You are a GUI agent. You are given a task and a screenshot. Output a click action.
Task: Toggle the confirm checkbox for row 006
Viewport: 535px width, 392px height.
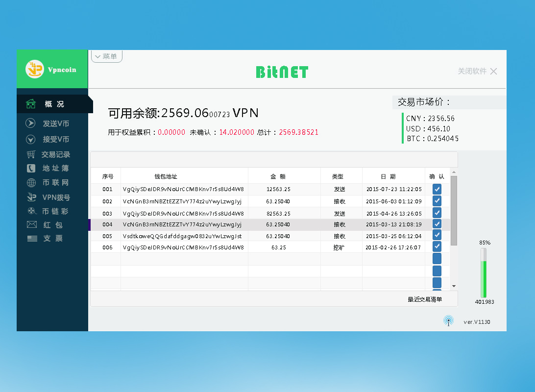pyautogui.click(x=437, y=246)
